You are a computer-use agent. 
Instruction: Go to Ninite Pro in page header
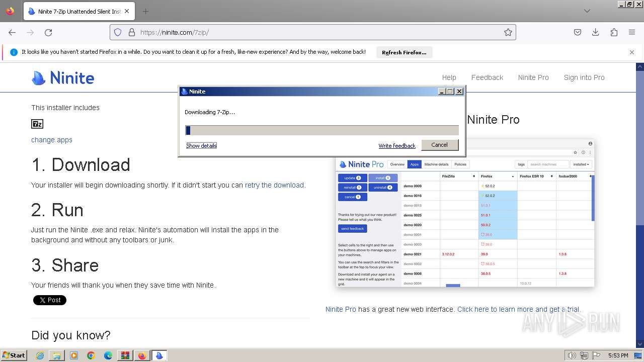point(533,77)
